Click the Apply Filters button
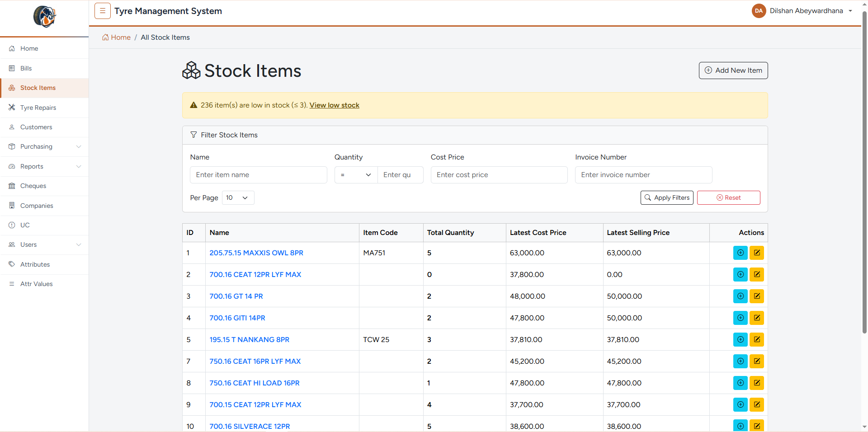This screenshot has height=432, width=868. point(667,198)
